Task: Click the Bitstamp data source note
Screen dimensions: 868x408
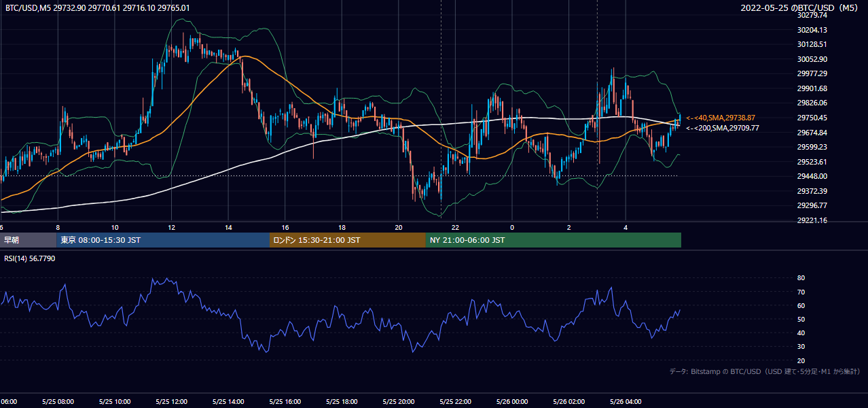Action: [x=765, y=371]
